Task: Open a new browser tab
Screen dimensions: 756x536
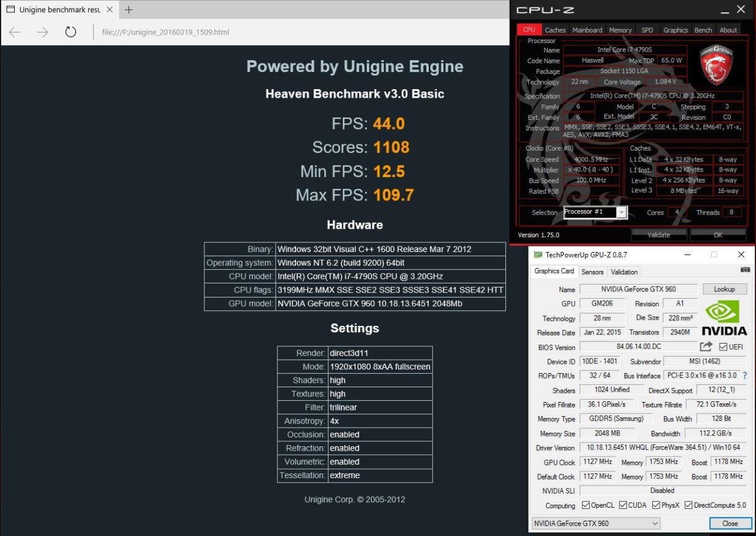Action: tap(128, 10)
